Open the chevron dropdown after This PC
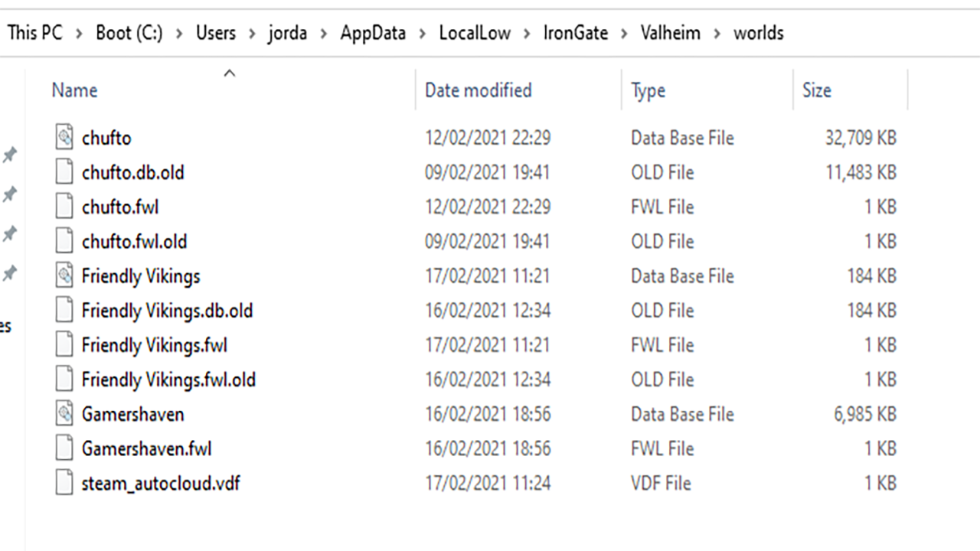The height and width of the screenshot is (551, 980). [79, 33]
